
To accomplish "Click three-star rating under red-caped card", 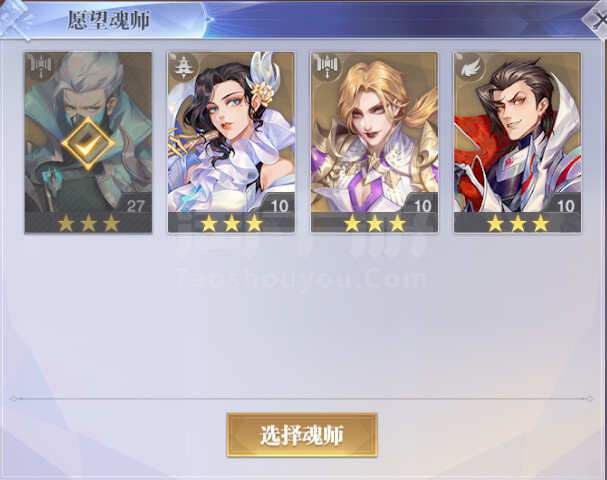I will point(518,223).
